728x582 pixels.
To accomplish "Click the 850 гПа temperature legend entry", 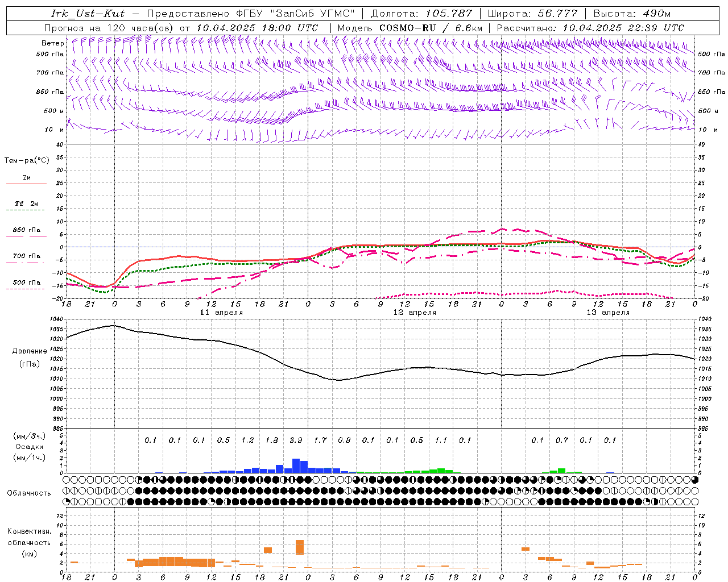I will coord(27,230).
